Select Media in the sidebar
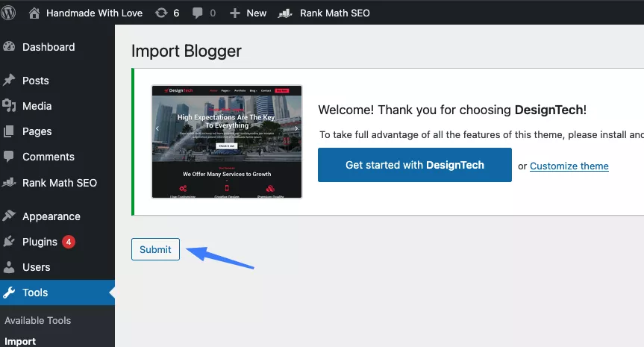This screenshot has height=347, width=644. 37,106
